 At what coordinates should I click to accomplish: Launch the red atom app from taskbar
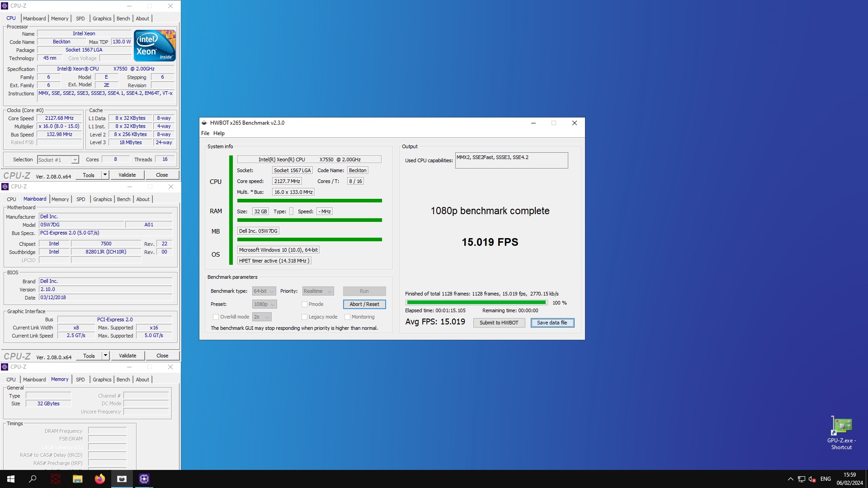56,479
